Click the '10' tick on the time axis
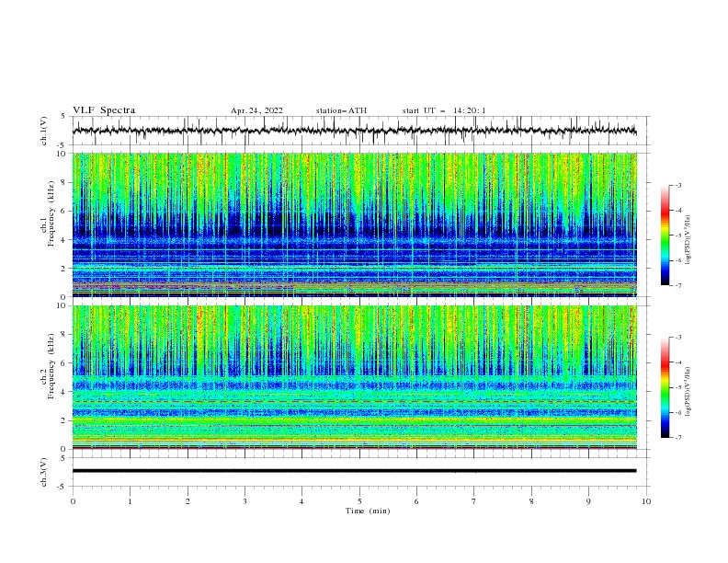Viewport: 728px width, 563px height. [646, 501]
